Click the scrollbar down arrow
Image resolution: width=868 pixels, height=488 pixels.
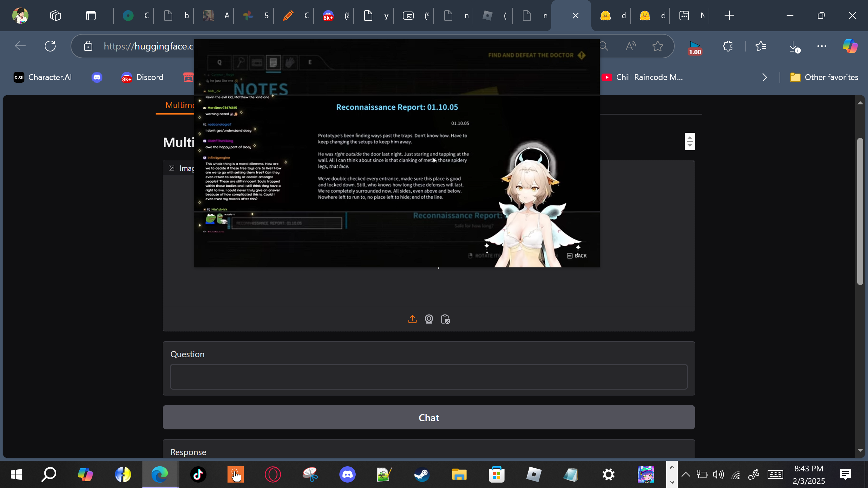click(860, 450)
